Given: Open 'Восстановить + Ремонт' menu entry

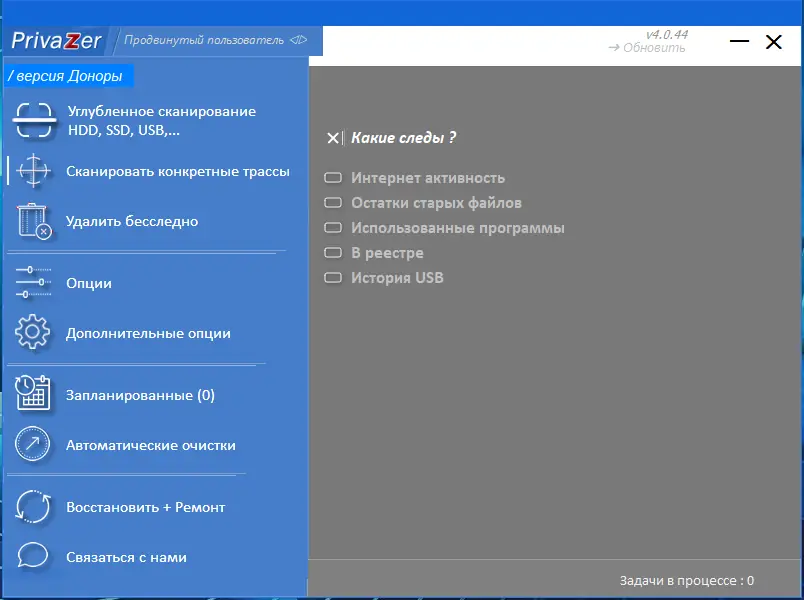Looking at the screenshot, I should coord(146,507).
